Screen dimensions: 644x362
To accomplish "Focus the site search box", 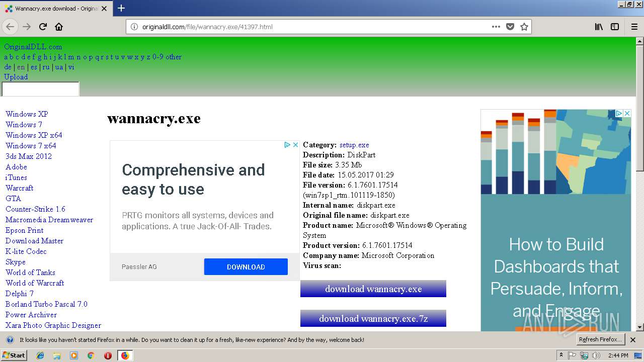I will [41, 89].
